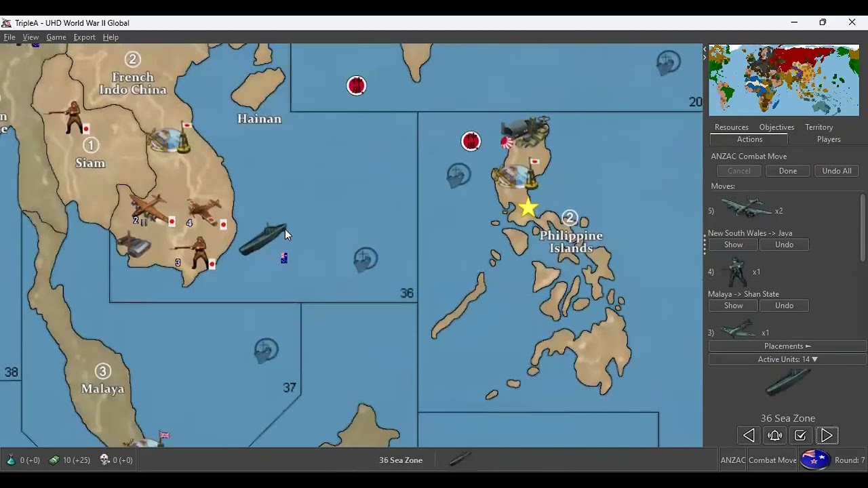Image resolution: width=868 pixels, height=488 pixels.
Task: Click the world minimap thumbnail
Action: coord(784,81)
